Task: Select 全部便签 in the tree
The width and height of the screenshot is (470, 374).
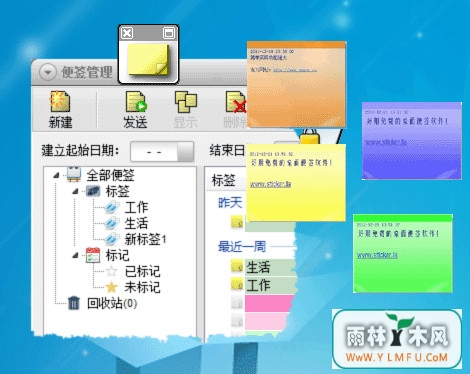Action: 110,175
